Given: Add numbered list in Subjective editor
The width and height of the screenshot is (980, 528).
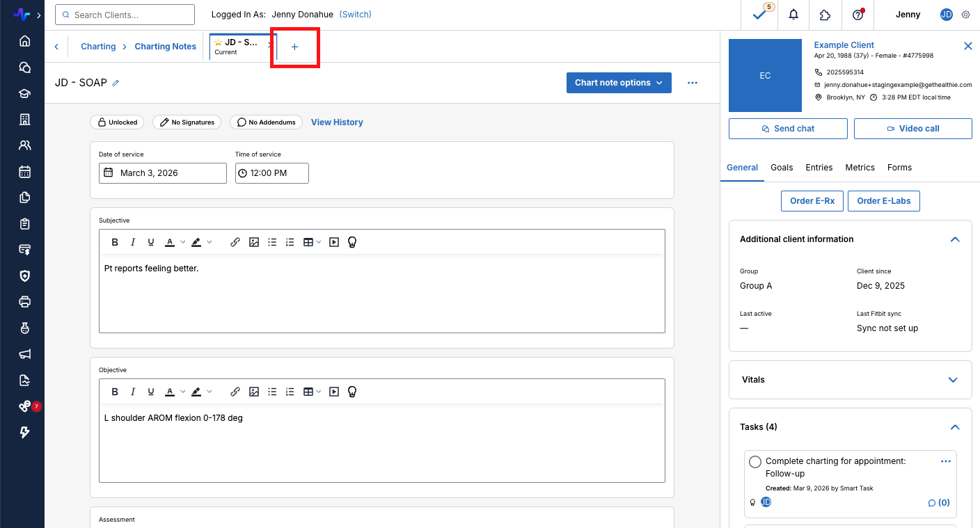Looking at the screenshot, I should pyautogui.click(x=290, y=242).
